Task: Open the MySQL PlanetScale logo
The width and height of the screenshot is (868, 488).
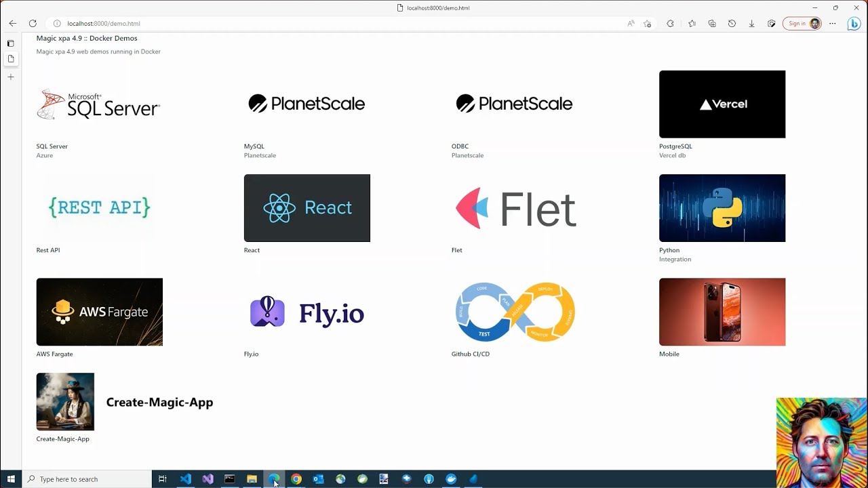Action: point(307,104)
